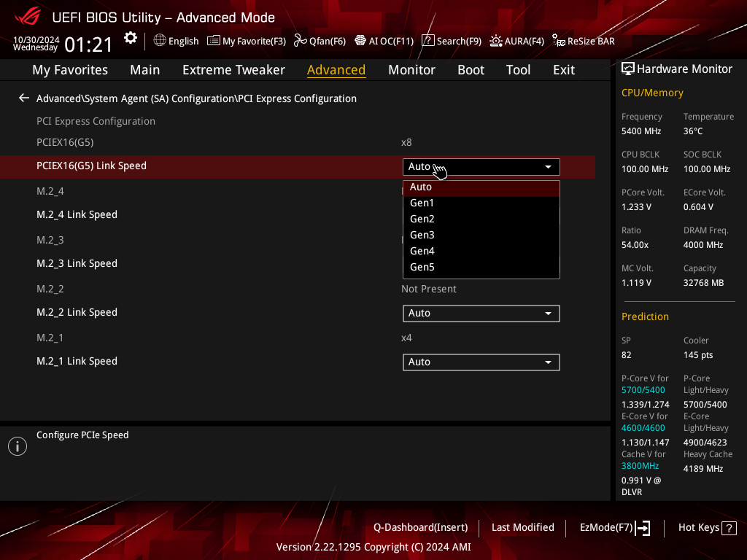Screen dimensions: 747x560
Task: Select Gen4 link speed option
Action: click(x=481, y=251)
